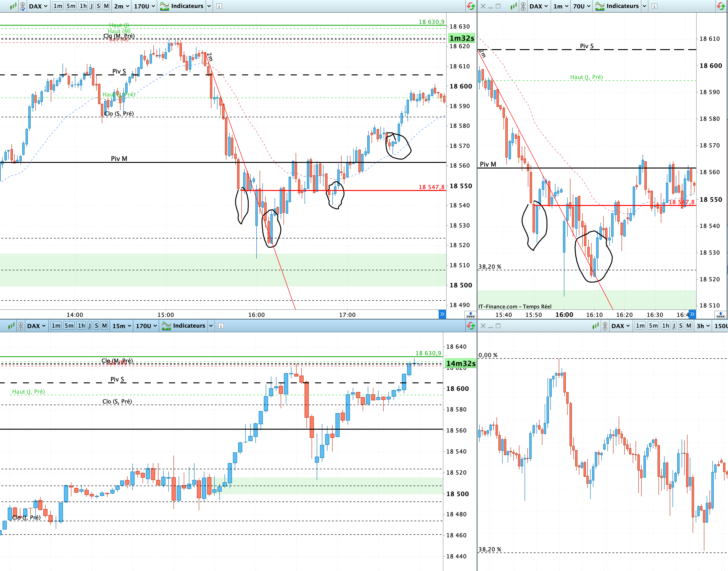Click red-green trade arrows icon, top-left chart

[471, 6]
